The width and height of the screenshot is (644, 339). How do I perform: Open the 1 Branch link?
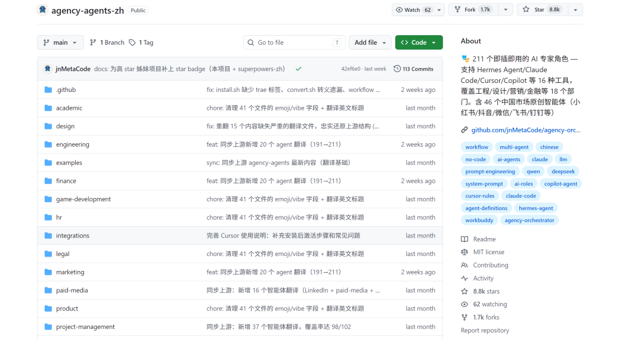[x=107, y=42]
